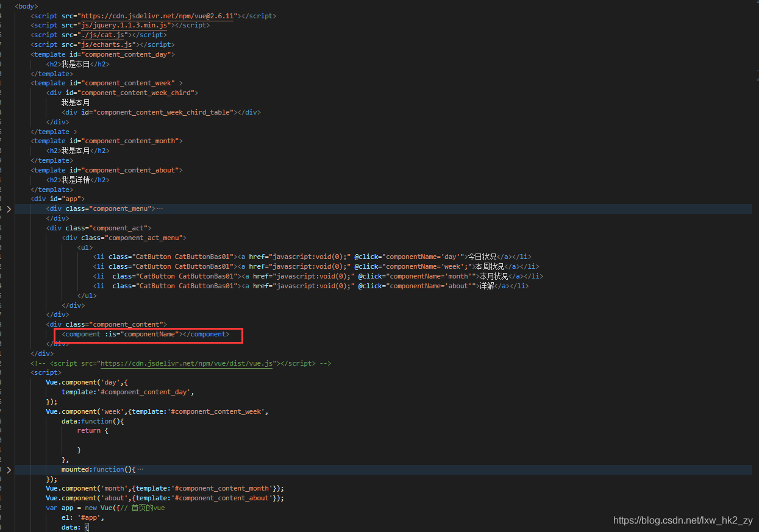Click the 本月状况 anchor text
The height and width of the screenshot is (532, 759).
pos(493,277)
